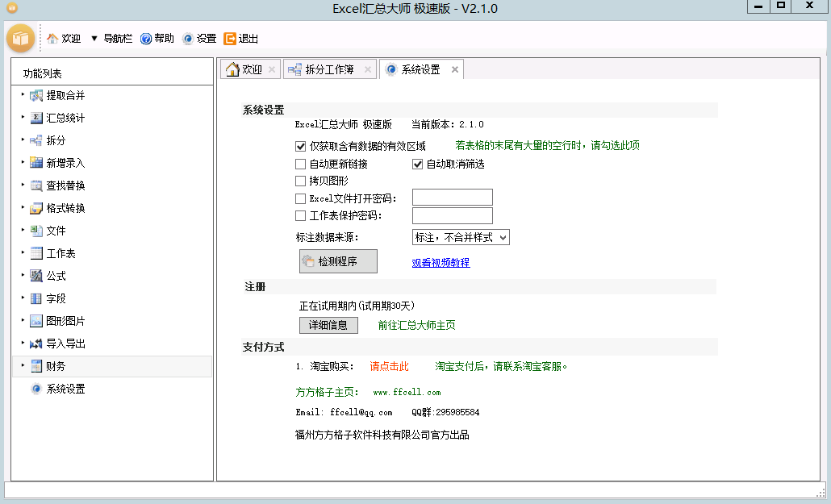Close the 系统设置 tab

coord(455,69)
